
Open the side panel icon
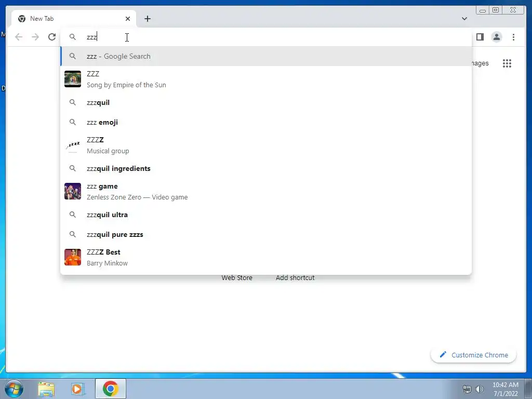(x=480, y=37)
